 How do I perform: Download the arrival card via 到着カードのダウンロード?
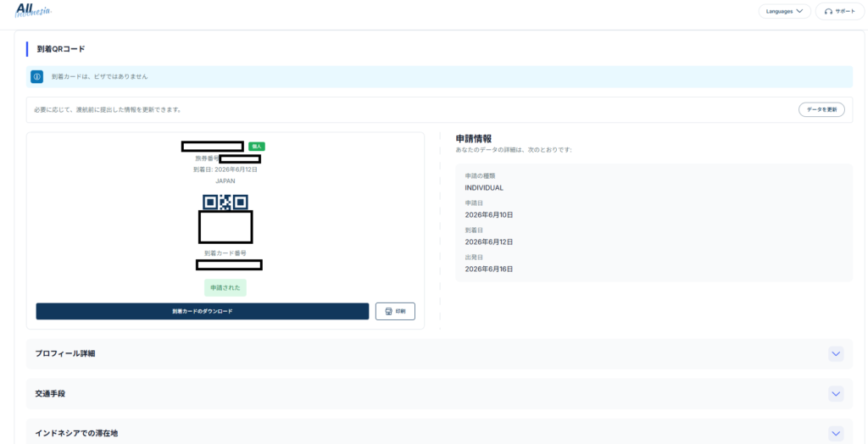(x=203, y=311)
